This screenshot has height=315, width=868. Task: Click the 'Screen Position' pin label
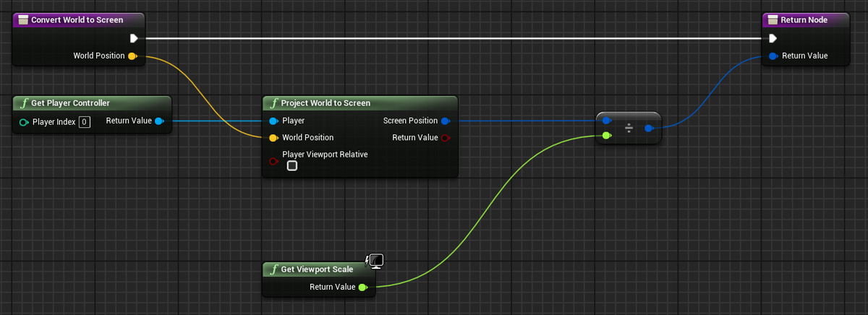click(410, 121)
